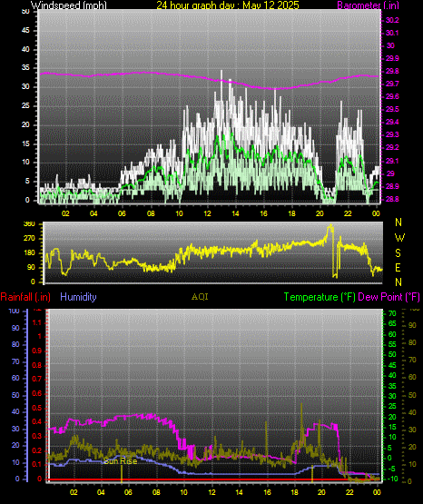Click the S compass direction label
Screen dimensions: 423x504
[398, 253]
